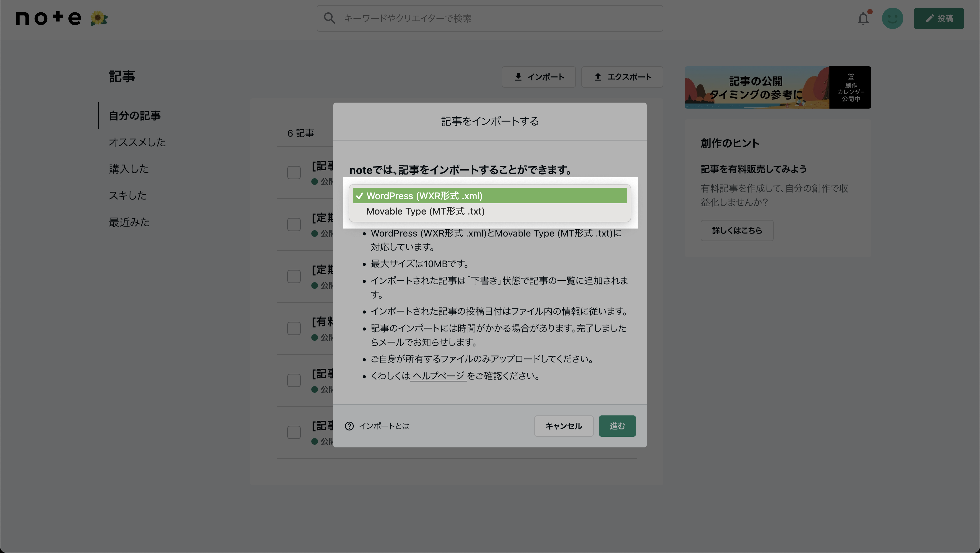Tick the third article checkbox
The image size is (980, 553).
tap(294, 276)
